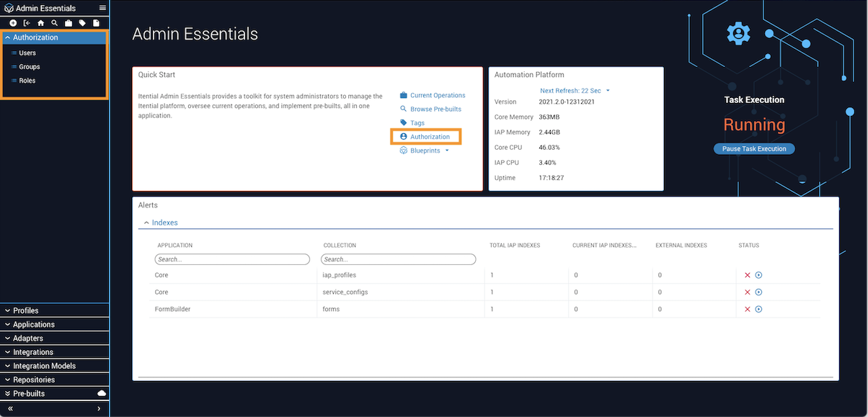Click the import arrow icon in sidebar toolbar
Screen dimensions: 868x417
point(27,23)
